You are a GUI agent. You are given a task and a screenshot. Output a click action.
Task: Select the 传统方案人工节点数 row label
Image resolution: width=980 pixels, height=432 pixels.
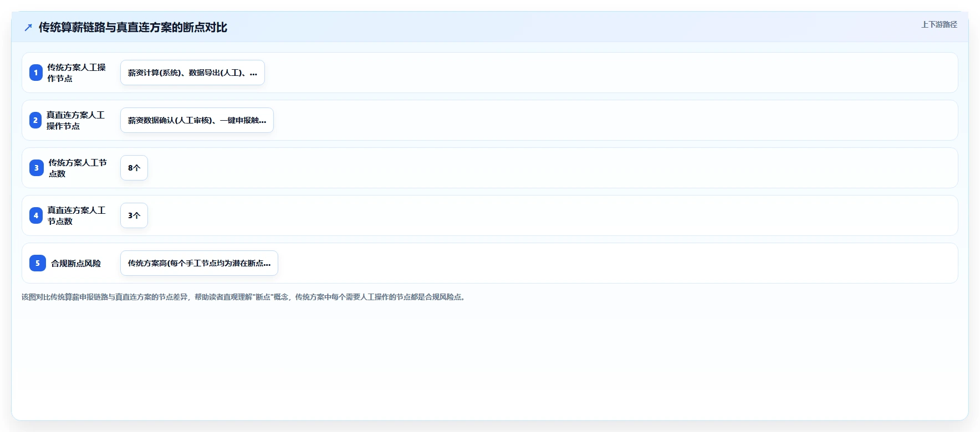coord(78,168)
